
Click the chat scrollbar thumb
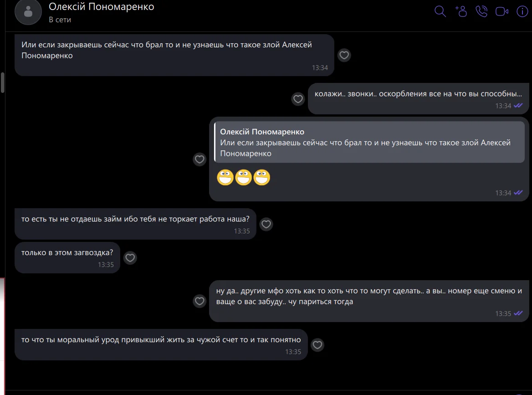point(3,82)
